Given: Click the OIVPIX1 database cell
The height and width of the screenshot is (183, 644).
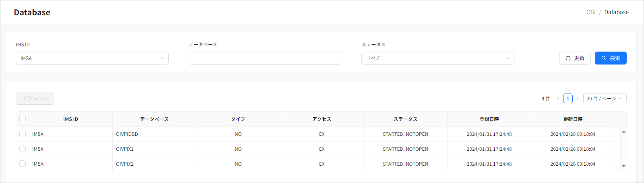Looking at the screenshot, I should (x=125, y=149).
